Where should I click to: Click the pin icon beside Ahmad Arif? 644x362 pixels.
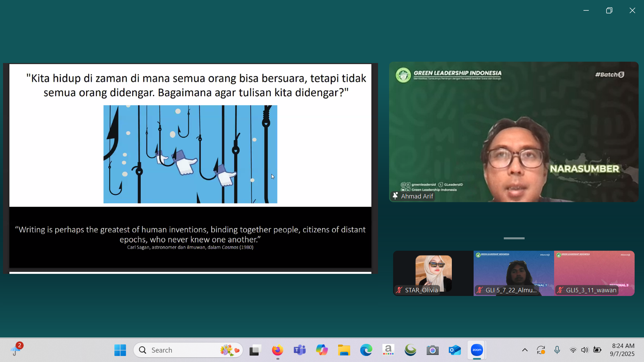[395, 196]
